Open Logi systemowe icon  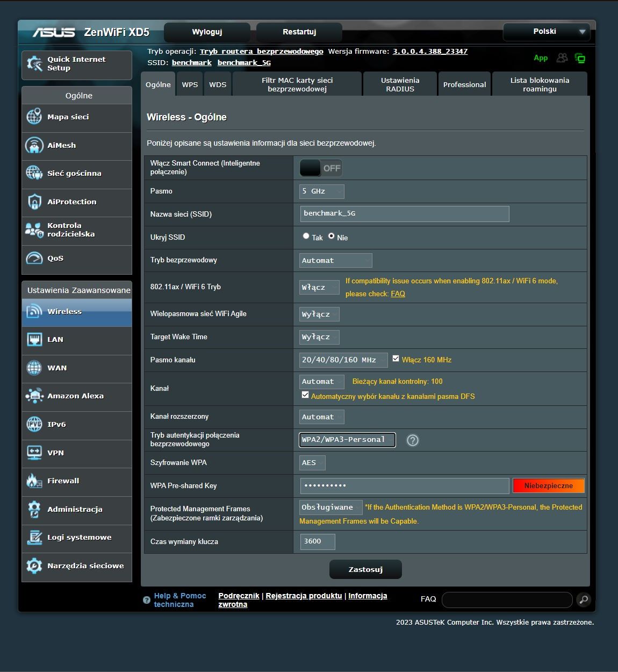[34, 537]
